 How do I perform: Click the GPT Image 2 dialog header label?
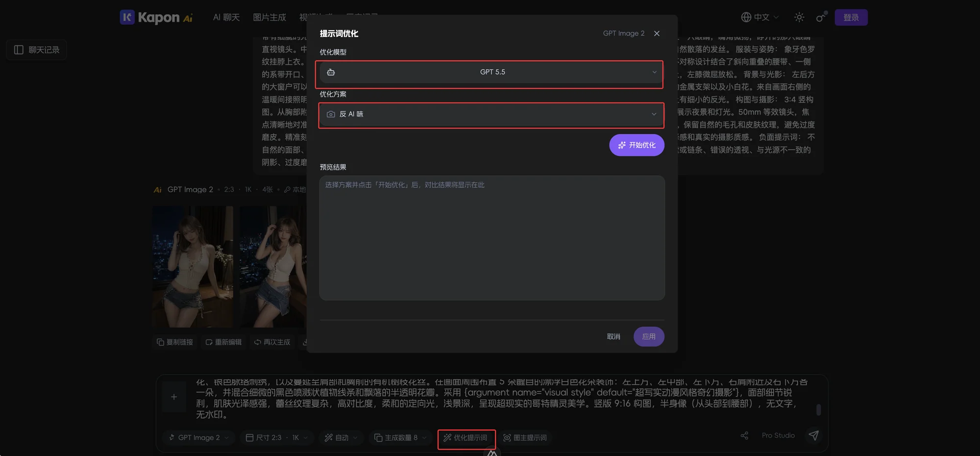pyautogui.click(x=623, y=33)
